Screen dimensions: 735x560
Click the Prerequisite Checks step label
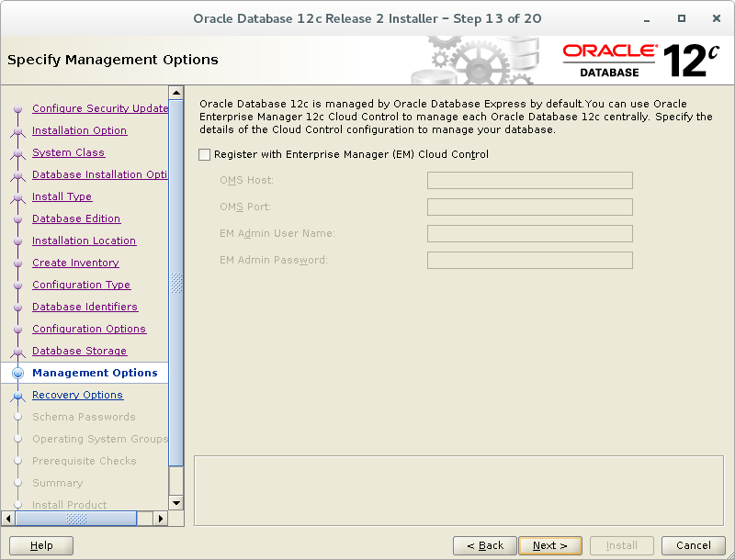pyautogui.click(x=85, y=461)
